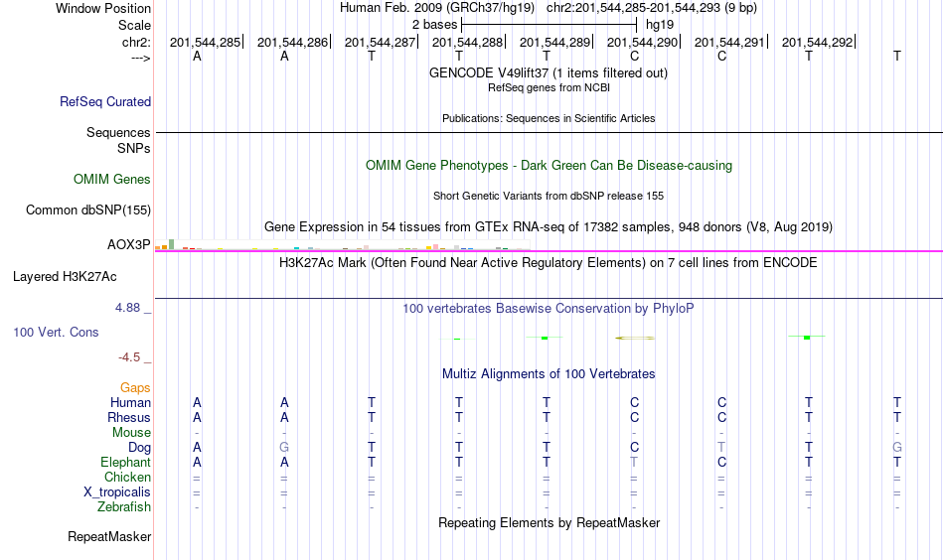Click the 'Dog' species label
Viewport: 944px width, 560px height.
[x=140, y=448]
